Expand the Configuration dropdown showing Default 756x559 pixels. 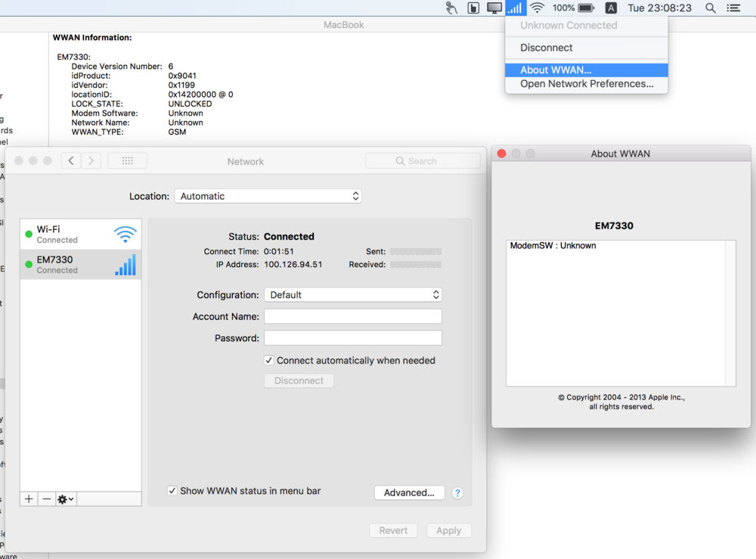click(x=352, y=295)
